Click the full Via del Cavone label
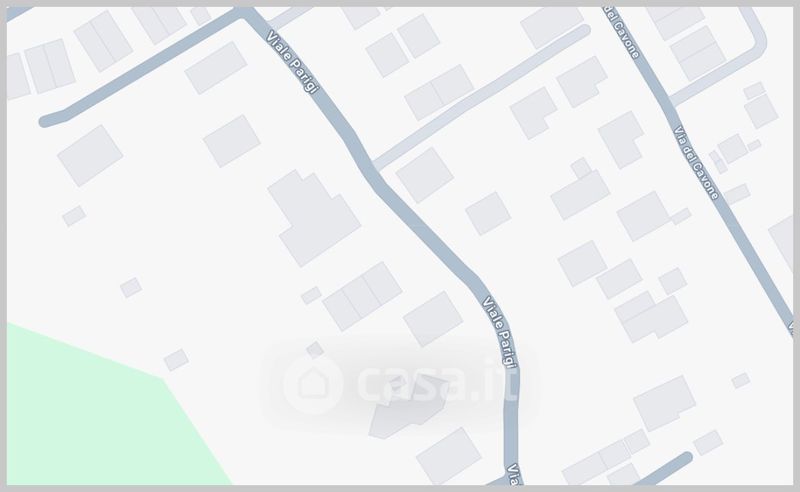This screenshot has height=492, width=800. [696, 162]
